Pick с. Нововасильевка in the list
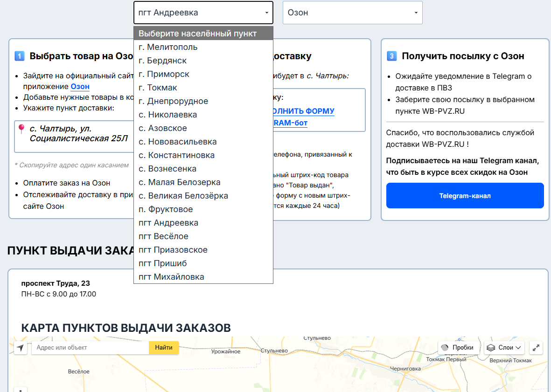Screen dimensions: 551x392 point(203,141)
